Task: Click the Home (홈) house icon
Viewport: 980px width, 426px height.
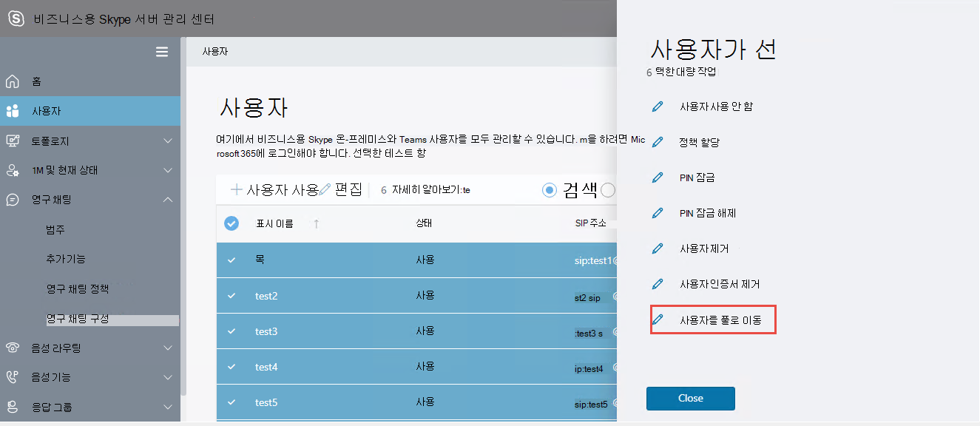Action: [13, 81]
